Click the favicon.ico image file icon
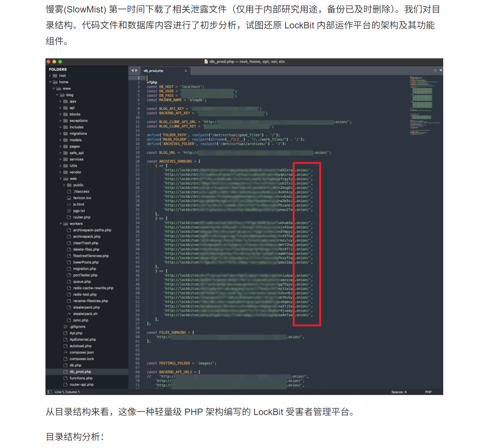The width and height of the screenshot is (497, 448). coord(69,198)
